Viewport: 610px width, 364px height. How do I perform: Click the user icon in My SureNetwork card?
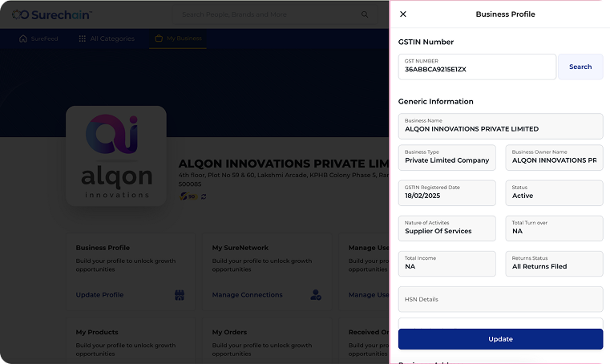pos(316,295)
